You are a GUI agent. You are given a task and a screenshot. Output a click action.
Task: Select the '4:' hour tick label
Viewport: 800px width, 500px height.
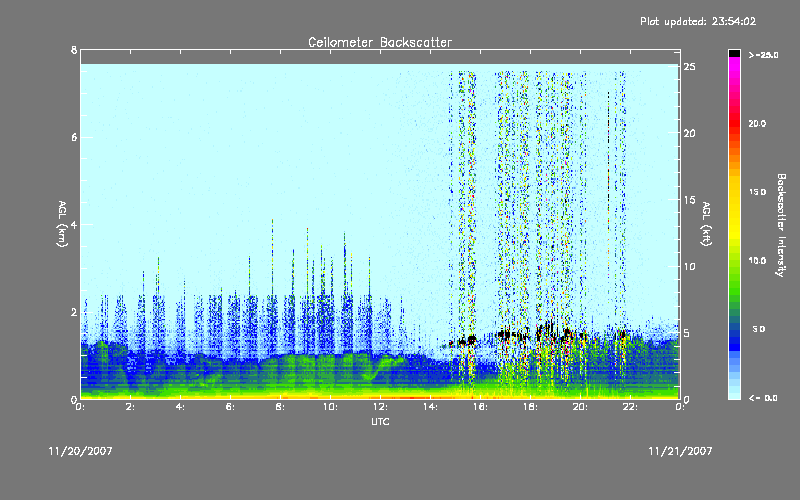[x=180, y=407]
